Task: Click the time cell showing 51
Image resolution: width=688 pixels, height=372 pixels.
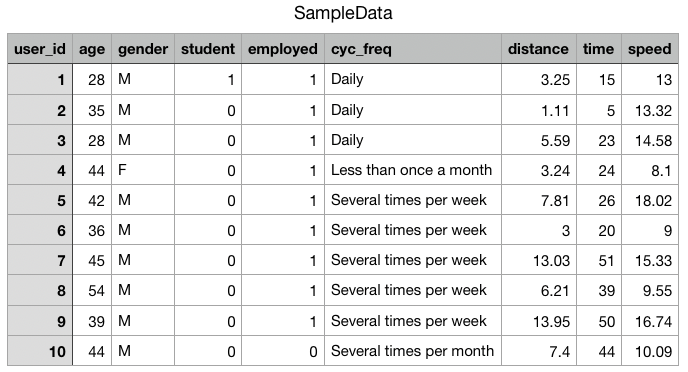Action: [599, 260]
